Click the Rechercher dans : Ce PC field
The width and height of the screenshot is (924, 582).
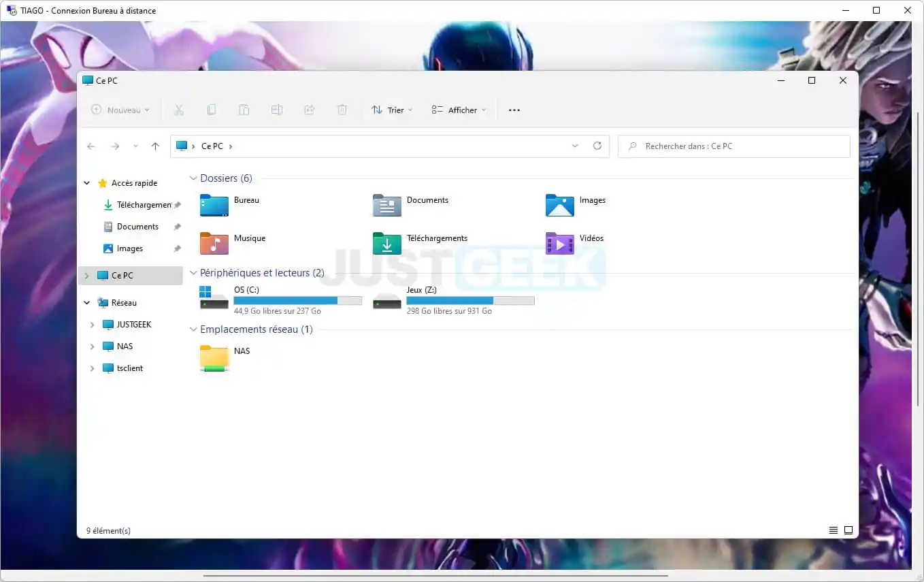734,146
